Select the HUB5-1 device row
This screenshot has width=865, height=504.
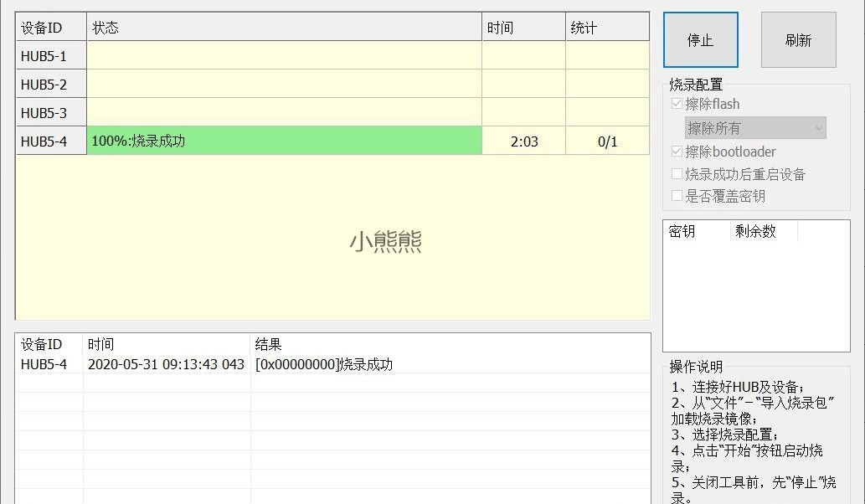point(49,54)
